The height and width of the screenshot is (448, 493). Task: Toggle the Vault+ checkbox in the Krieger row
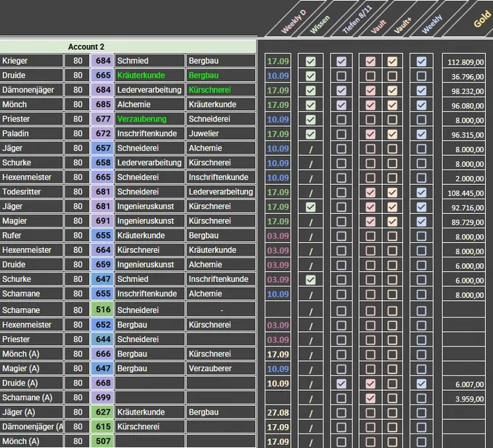[392, 62]
